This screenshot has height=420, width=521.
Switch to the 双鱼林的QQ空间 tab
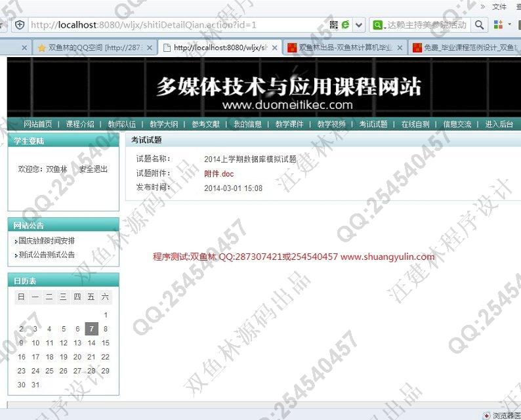pyautogui.click(x=94, y=47)
